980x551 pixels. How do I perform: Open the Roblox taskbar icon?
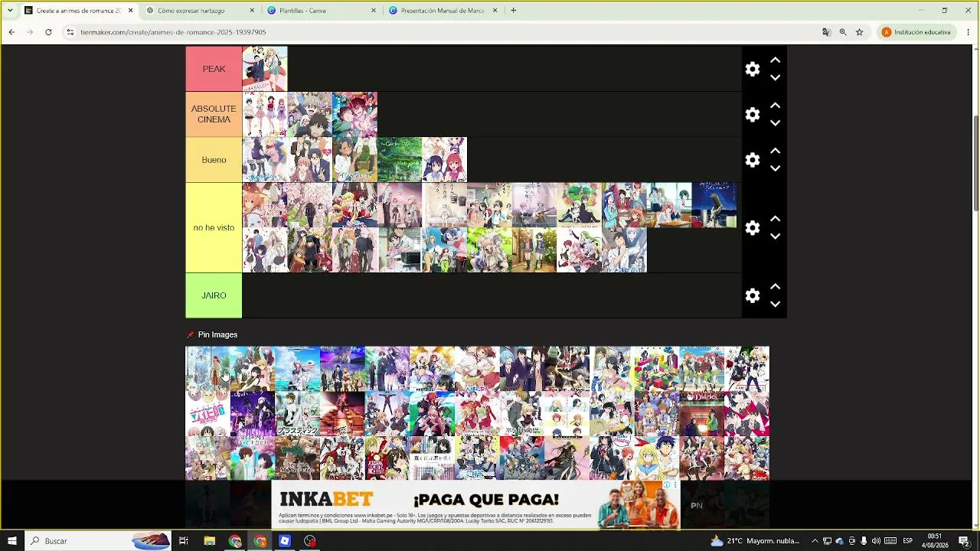[285, 541]
